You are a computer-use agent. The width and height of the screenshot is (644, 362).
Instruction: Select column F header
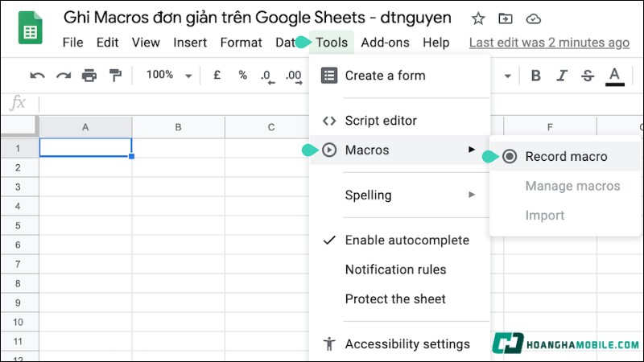point(550,127)
